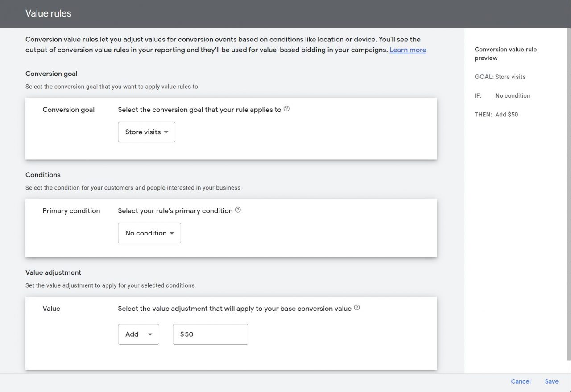Click the Save button
571x392 pixels.
[x=551, y=381]
